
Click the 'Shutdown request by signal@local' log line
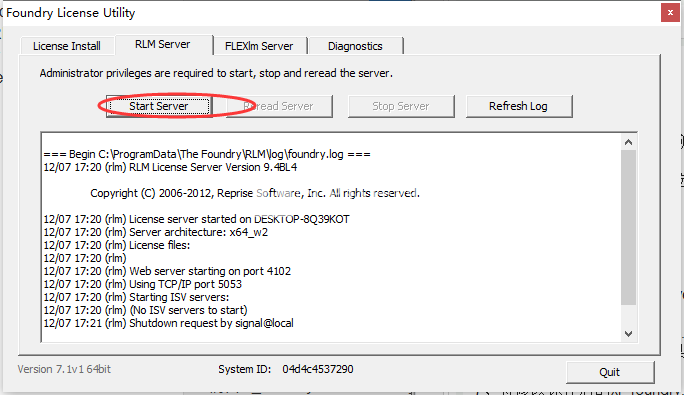168,323
